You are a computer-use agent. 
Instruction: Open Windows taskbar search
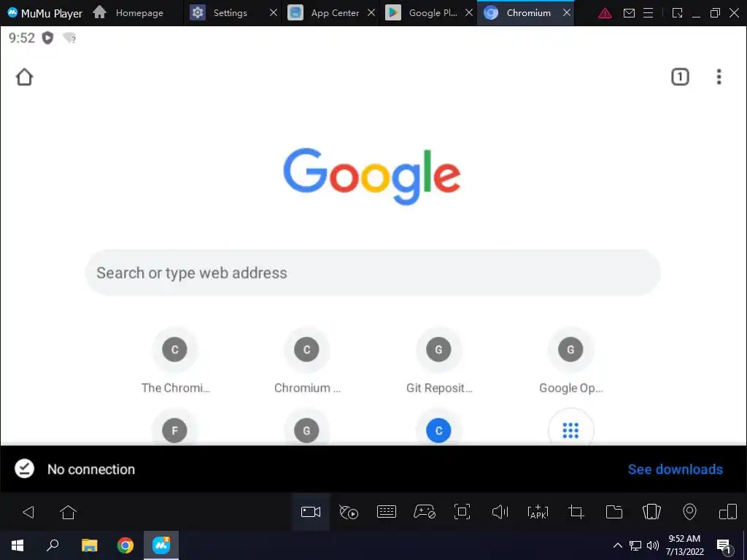tap(53, 545)
